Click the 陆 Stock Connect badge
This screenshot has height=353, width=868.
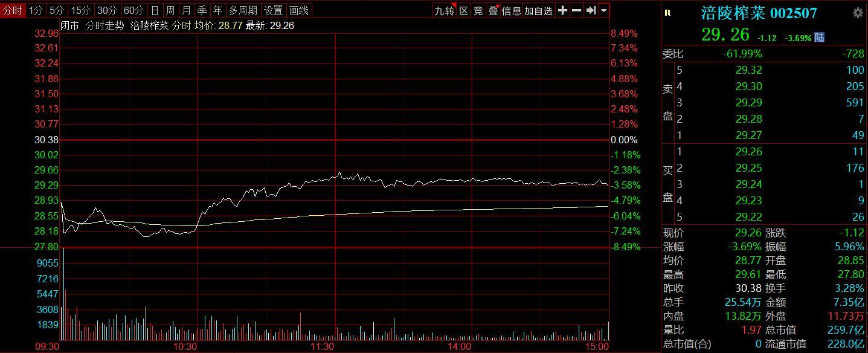pos(820,37)
